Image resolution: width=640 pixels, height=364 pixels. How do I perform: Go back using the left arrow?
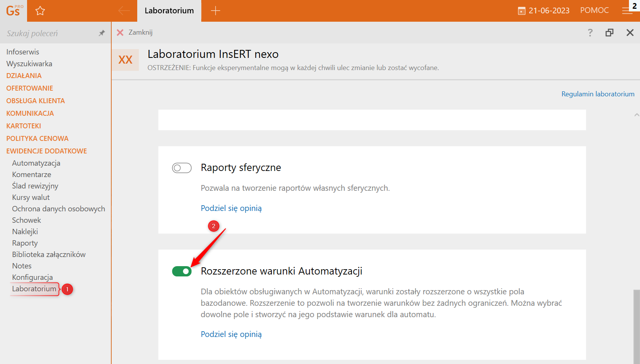click(x=124, y=11)
